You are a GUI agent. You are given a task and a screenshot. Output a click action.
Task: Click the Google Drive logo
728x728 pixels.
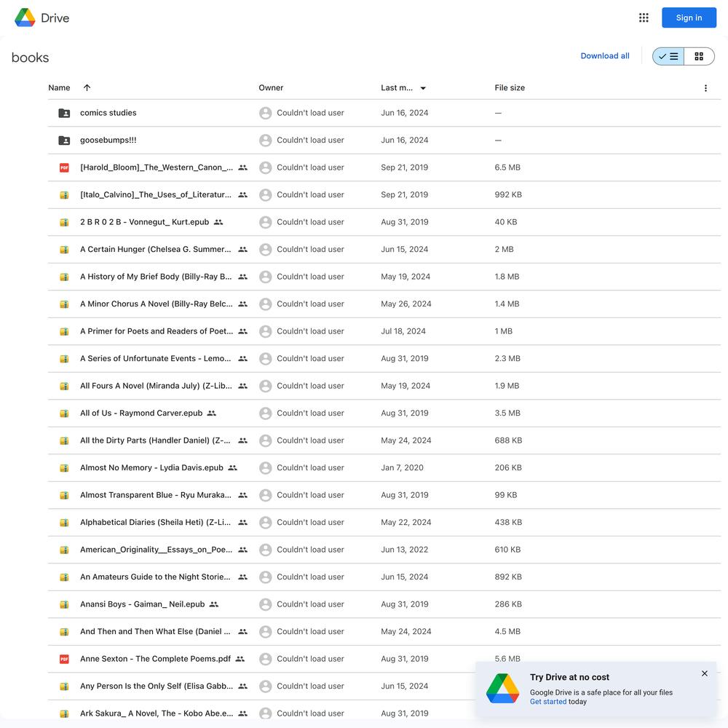point(41,17)
